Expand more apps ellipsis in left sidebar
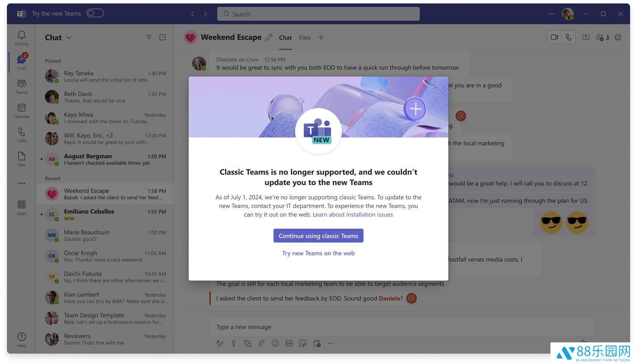The height and width of the screenshot is (364, 637). coord(21,183)
